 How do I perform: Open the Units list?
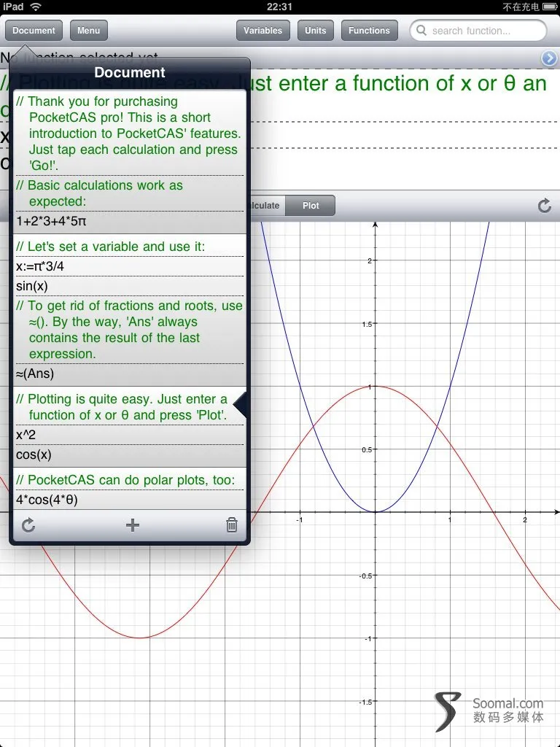[315, 31]
